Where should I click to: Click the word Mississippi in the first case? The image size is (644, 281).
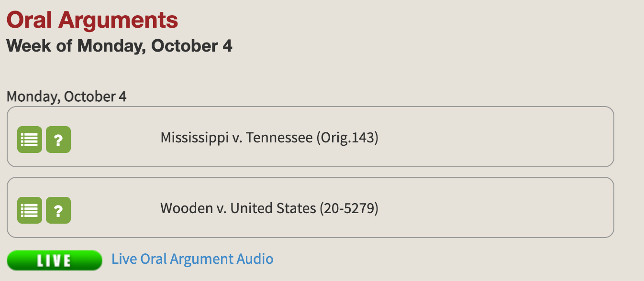(194, 138)
